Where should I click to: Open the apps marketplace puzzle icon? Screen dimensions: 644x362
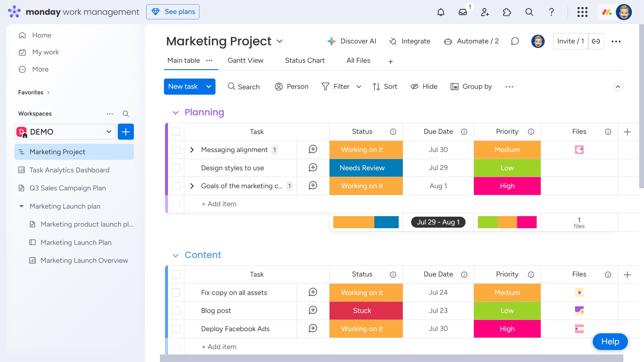click(507, 12)
